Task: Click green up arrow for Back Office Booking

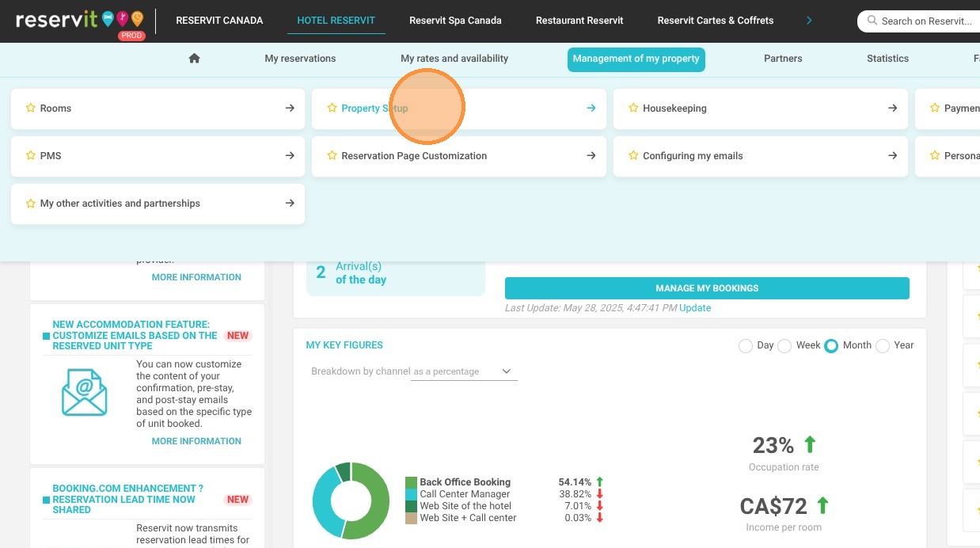Action: [599, 481]
